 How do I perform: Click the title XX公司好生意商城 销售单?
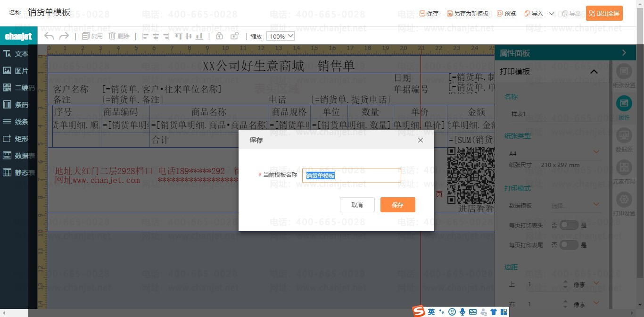tap(278, 66)
